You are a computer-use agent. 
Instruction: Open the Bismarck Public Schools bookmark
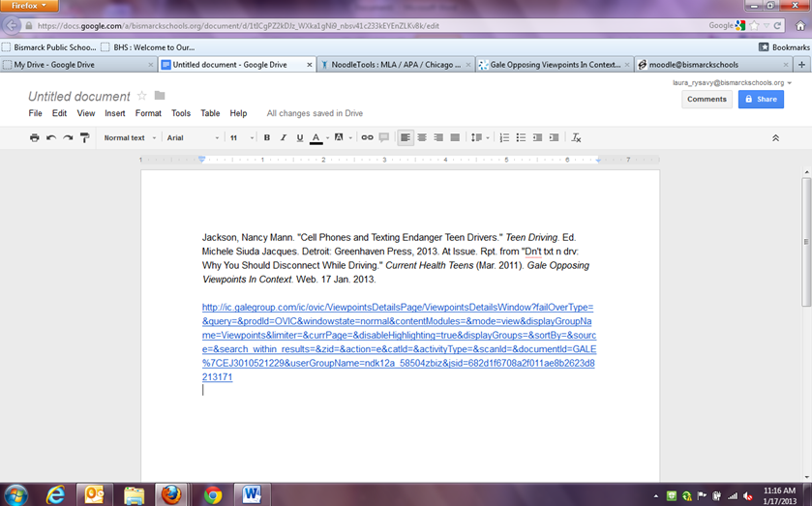click(49, 47)
